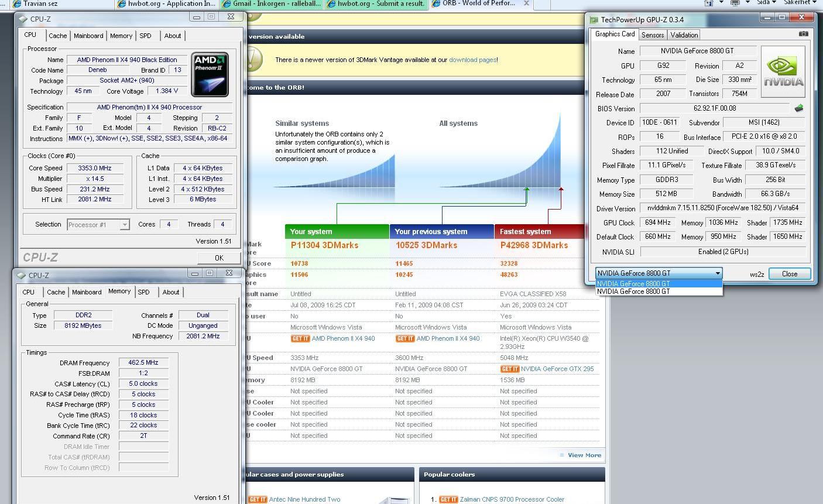Click the GPU-Z camera screenshot icon

coord(803,34)
